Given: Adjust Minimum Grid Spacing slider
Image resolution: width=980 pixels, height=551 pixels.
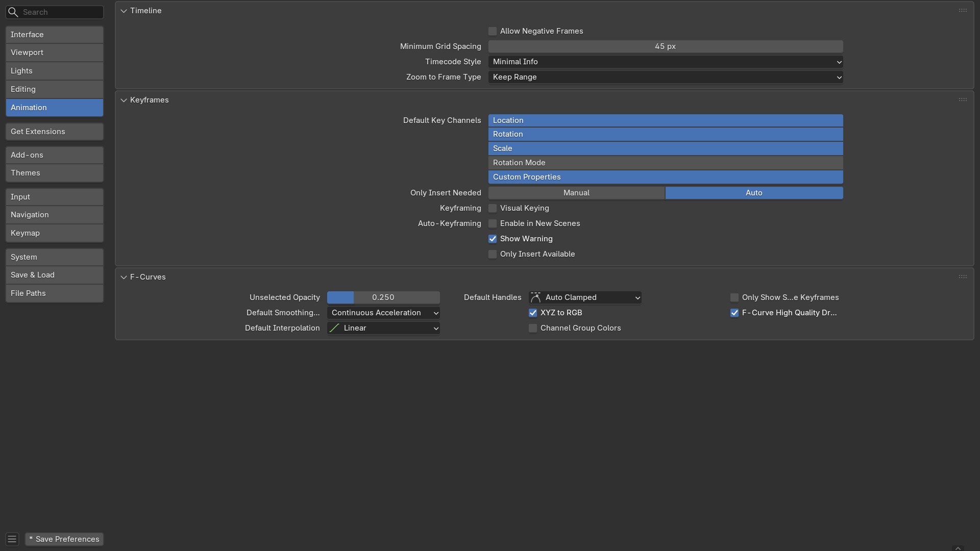Looking at the screenshot, I should [x=666, y=46].
